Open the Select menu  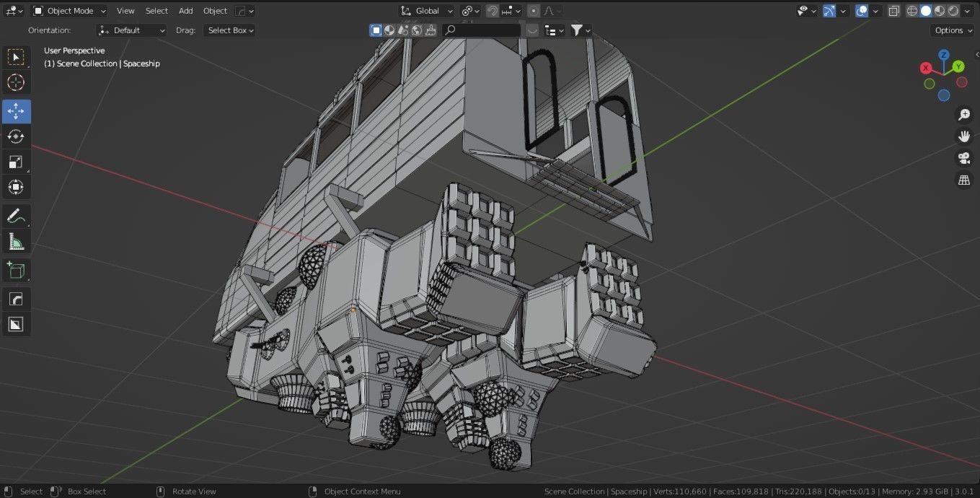(156, 11)
